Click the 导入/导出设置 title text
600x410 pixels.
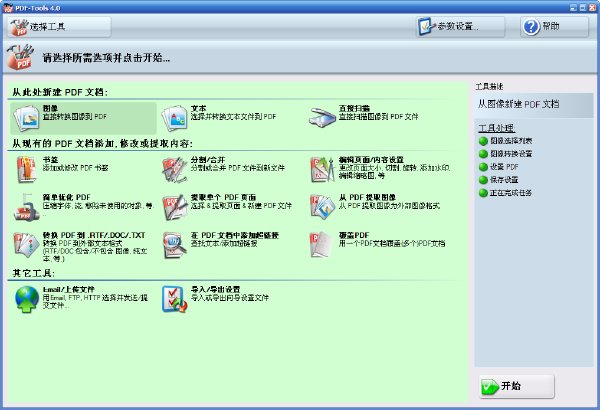[215, 289]
